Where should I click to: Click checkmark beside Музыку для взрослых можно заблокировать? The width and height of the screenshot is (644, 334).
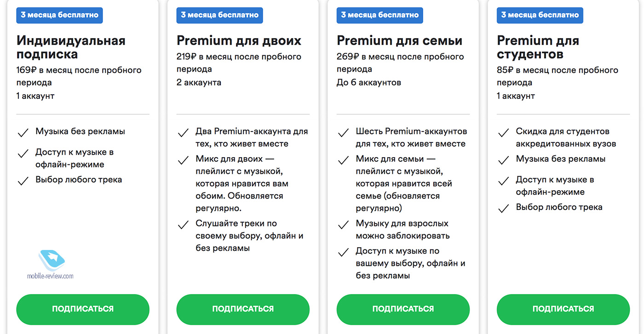[343, 226]
